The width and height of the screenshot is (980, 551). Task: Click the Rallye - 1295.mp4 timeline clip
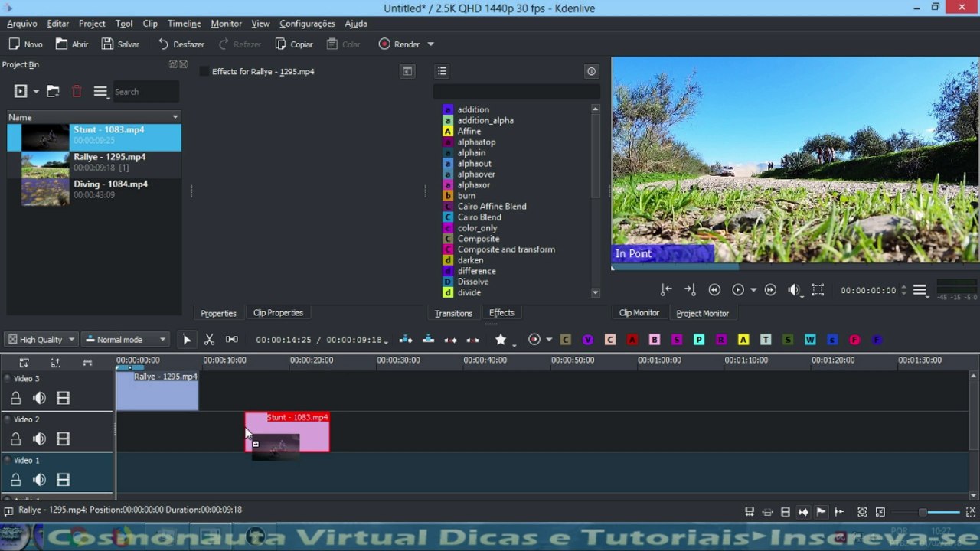(157, 391)
